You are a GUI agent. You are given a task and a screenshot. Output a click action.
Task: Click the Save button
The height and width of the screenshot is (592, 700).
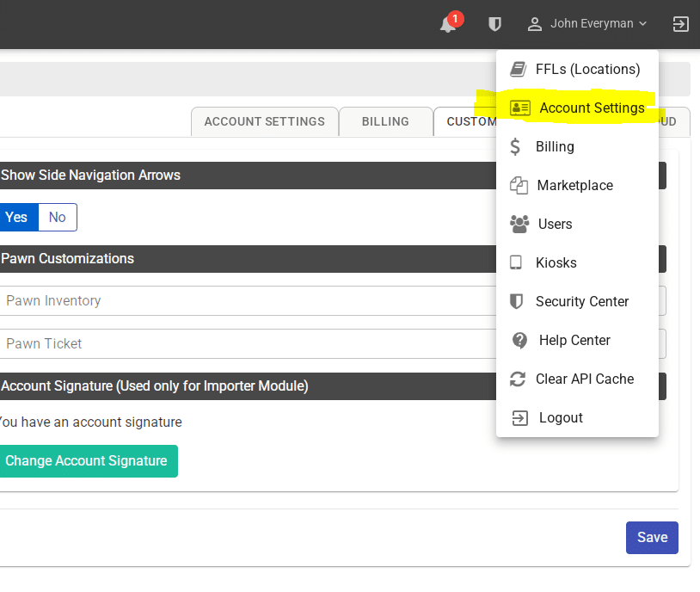coord(652,537)
